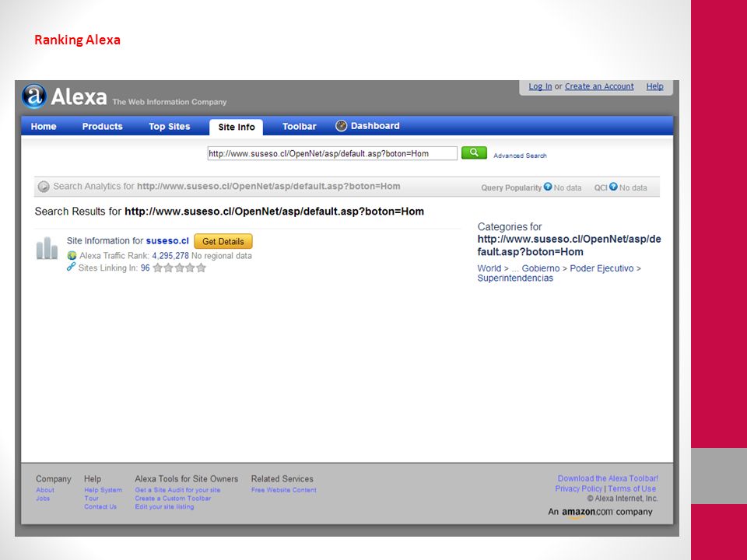Click the chain link icon beside Sites Linking In
Image resolution: width=747 pixels, height=560 pixels.
coord(71,267)
